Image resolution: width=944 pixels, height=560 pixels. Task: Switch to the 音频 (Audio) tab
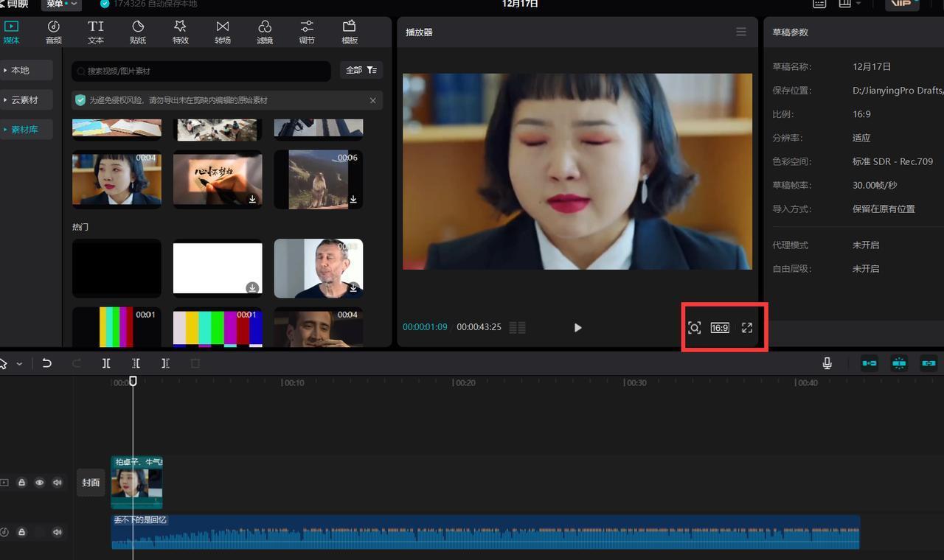coord(54,32)
